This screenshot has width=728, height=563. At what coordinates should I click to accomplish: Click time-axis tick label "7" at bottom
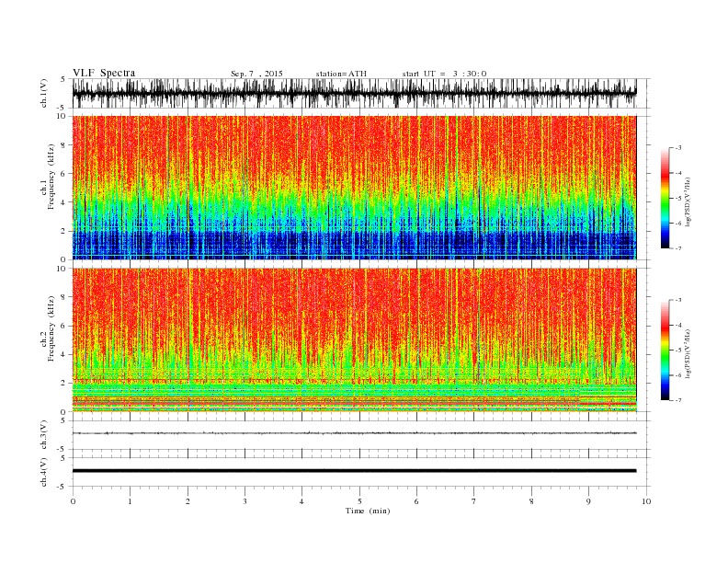(x=474, y=501)
